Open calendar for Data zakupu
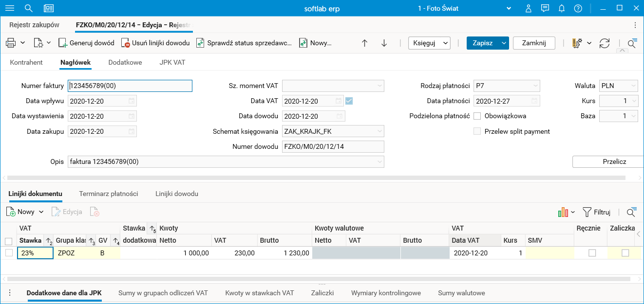Image resolution: width=644 pixels, height=304 pixels. point(132,131)
